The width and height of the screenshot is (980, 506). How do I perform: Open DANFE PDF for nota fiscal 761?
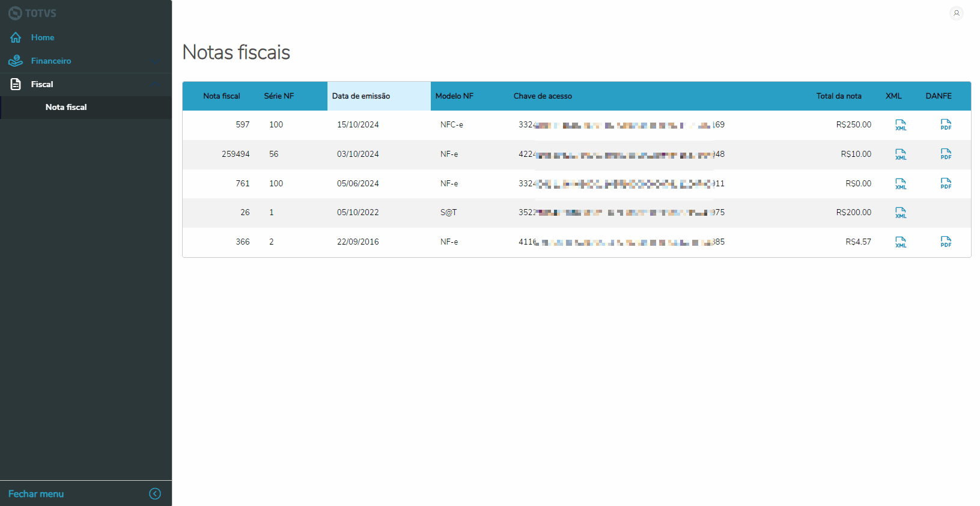click(946, 184)
